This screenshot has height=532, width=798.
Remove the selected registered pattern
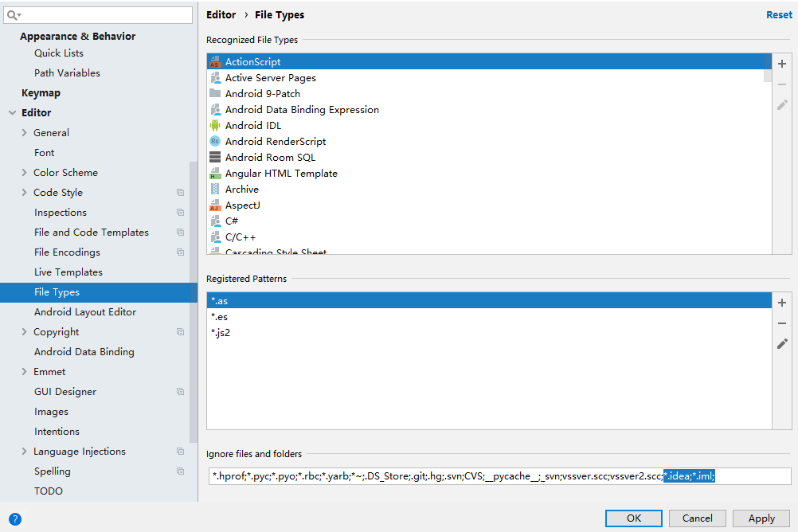(782, 323)
